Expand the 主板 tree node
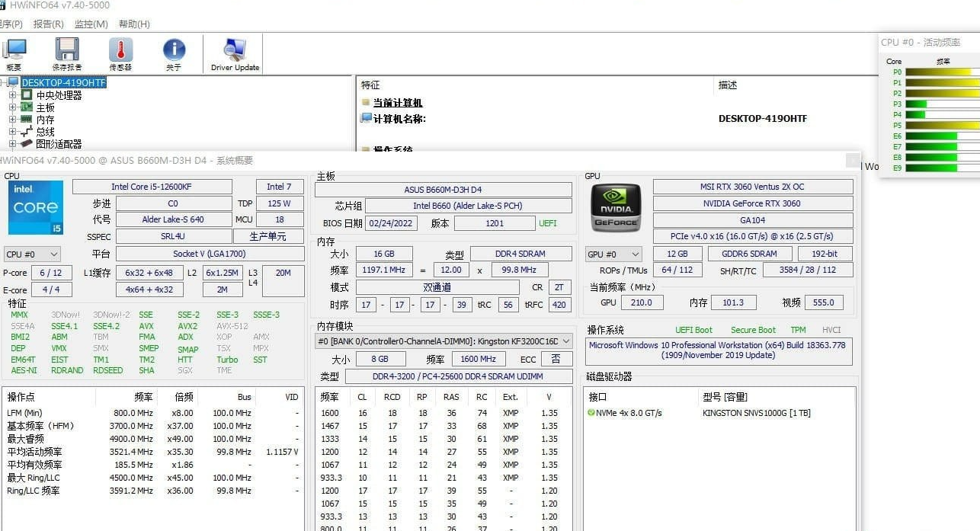980x531 pixels. click(12, 107)
